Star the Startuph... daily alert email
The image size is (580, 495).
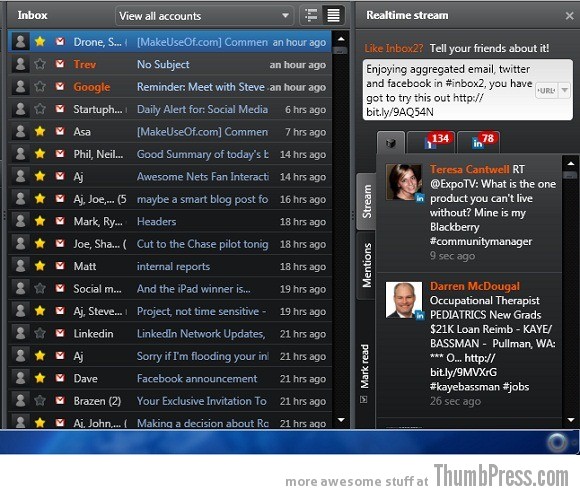pyautogui.click(x=40, y=109)
